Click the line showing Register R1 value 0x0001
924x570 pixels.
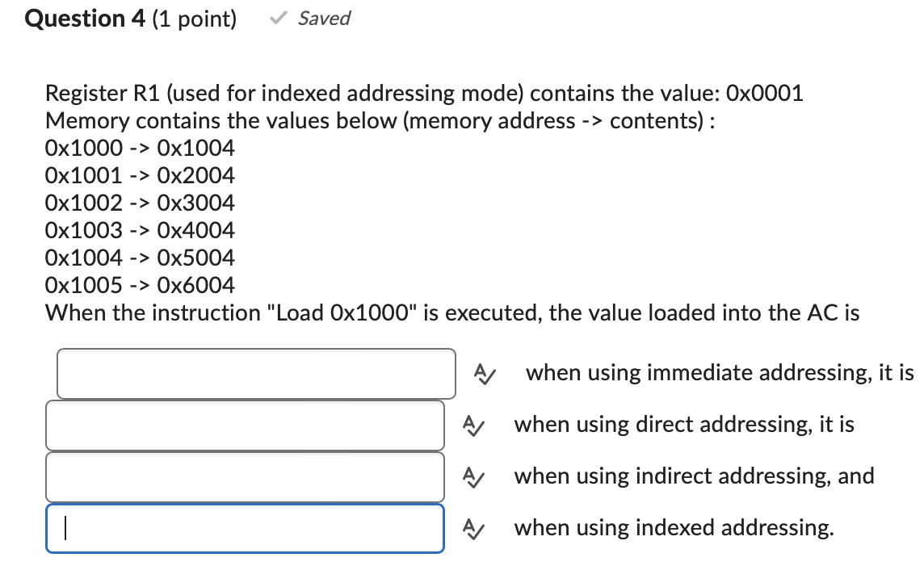coord(424,93)
